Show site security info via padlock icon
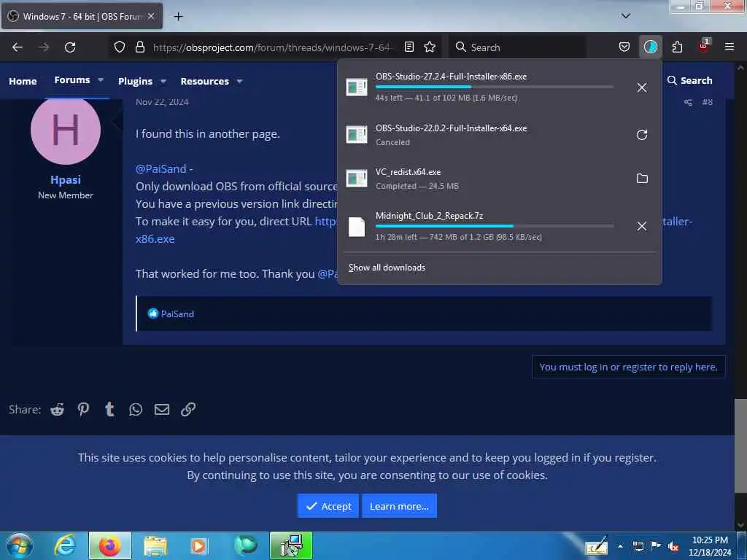This screenshot has width=747, height=560. pyautogui.click(x=139, y=47)
